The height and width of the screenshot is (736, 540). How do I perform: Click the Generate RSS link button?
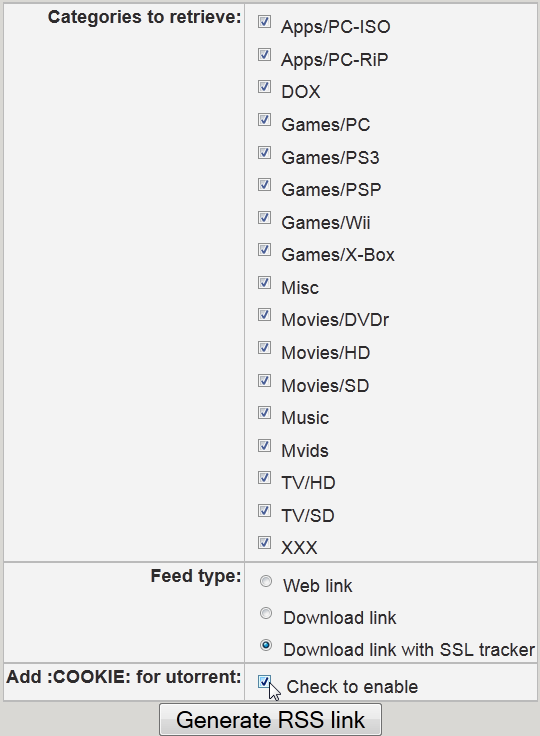[x=270, y=720]
